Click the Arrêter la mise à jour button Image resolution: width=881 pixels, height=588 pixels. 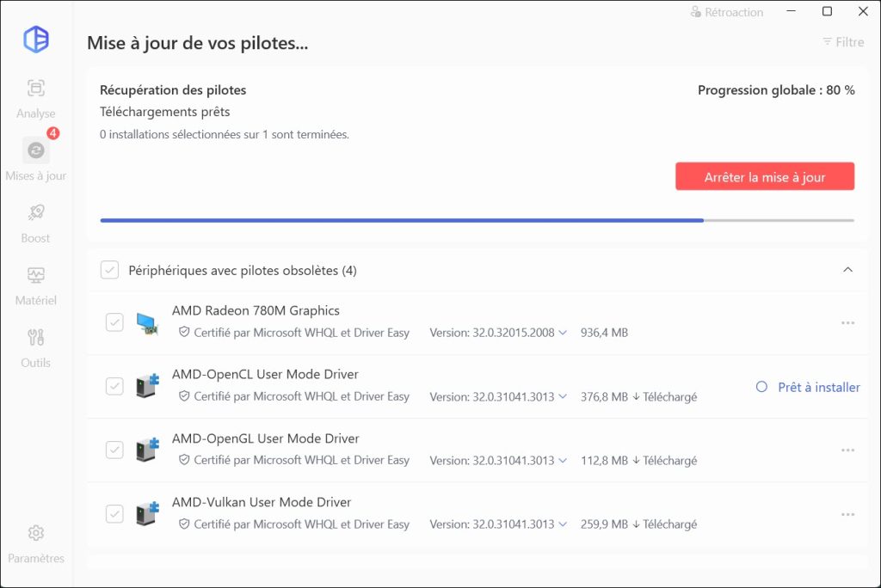click(765, 177)
